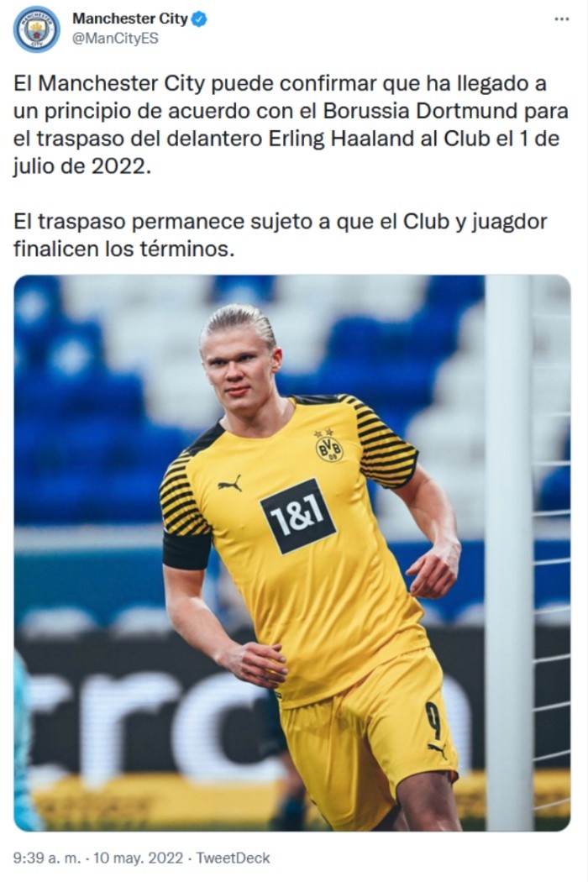Click the 'finalicen los términos.' sentence

[123, 249]
